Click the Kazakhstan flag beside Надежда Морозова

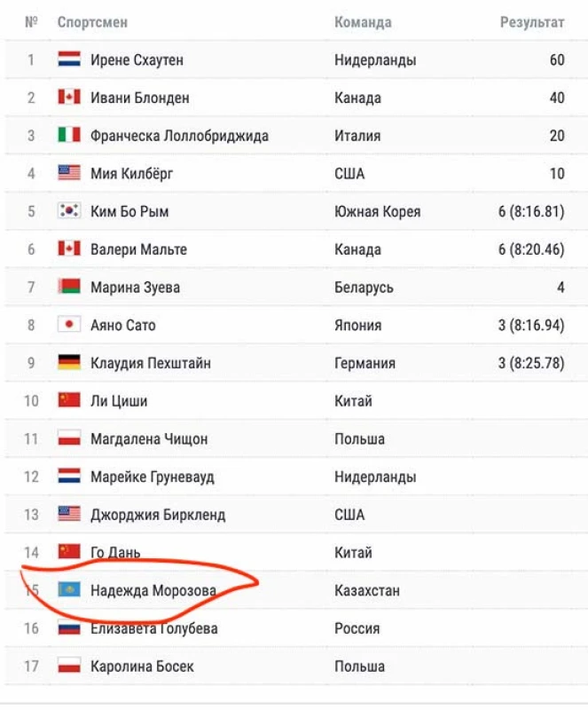[69, 590]
